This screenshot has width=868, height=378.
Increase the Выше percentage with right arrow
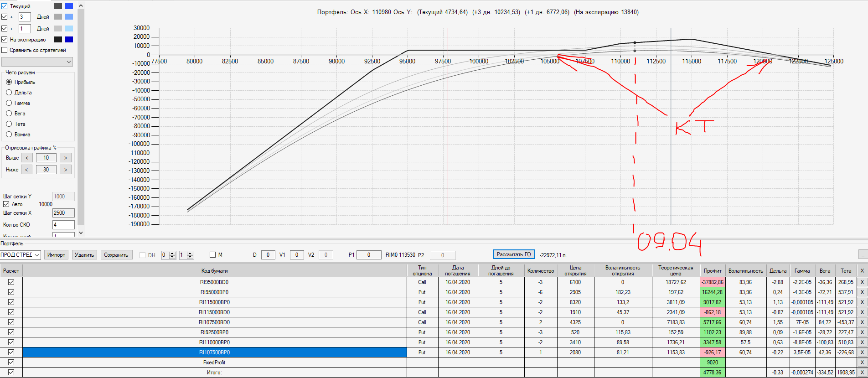[66, 158]
